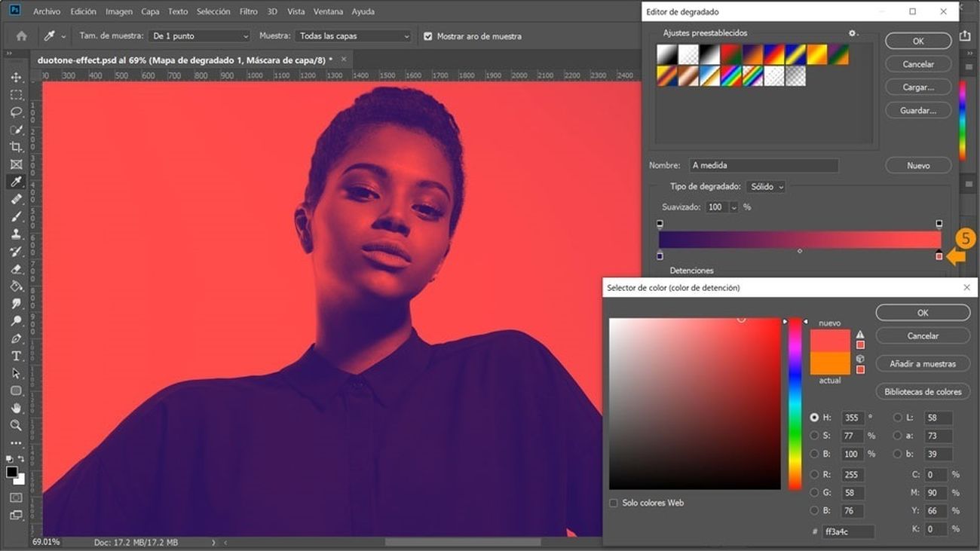
Task: Select the Brush tool
Action: point(16,216)
